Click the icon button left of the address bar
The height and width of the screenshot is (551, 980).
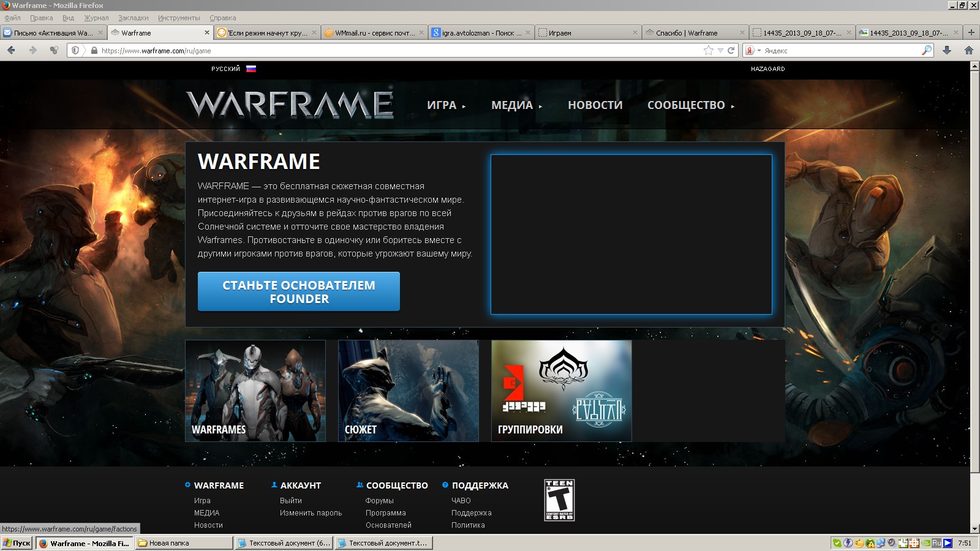tap(55, 50)
